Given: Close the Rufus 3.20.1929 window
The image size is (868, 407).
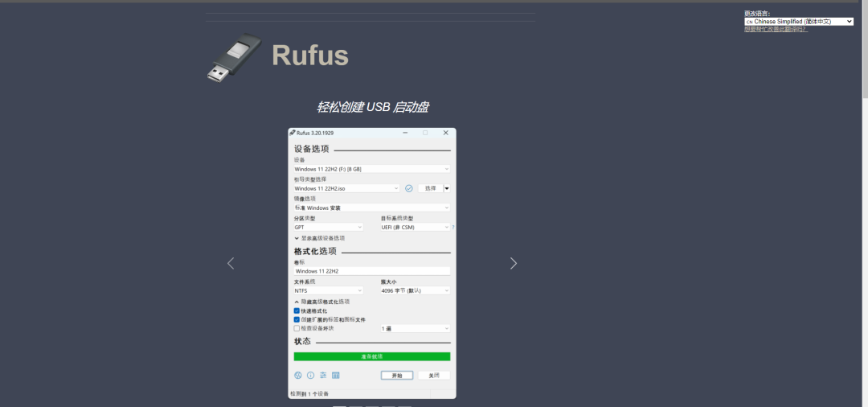Looking at the screenshot, I should (x=445, y=133).
